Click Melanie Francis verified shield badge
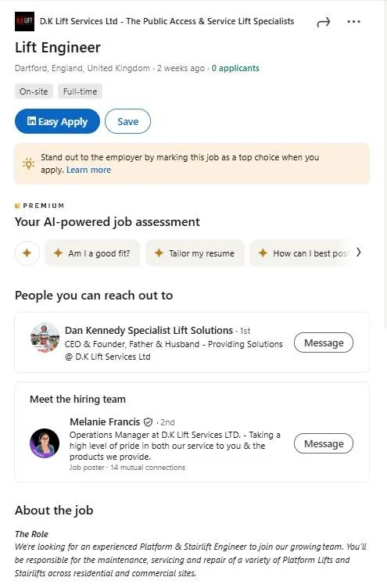Screen dimensions: 387x588 pos(148,422)
